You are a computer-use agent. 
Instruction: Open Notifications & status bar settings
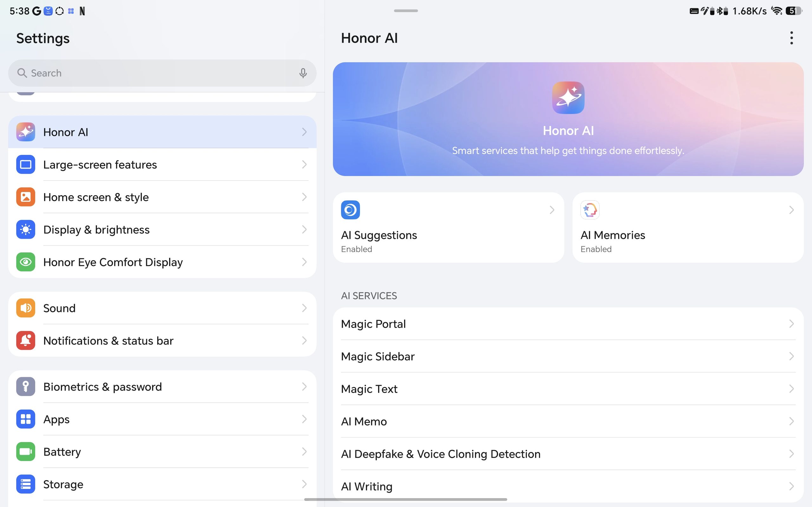pos(162,340)
